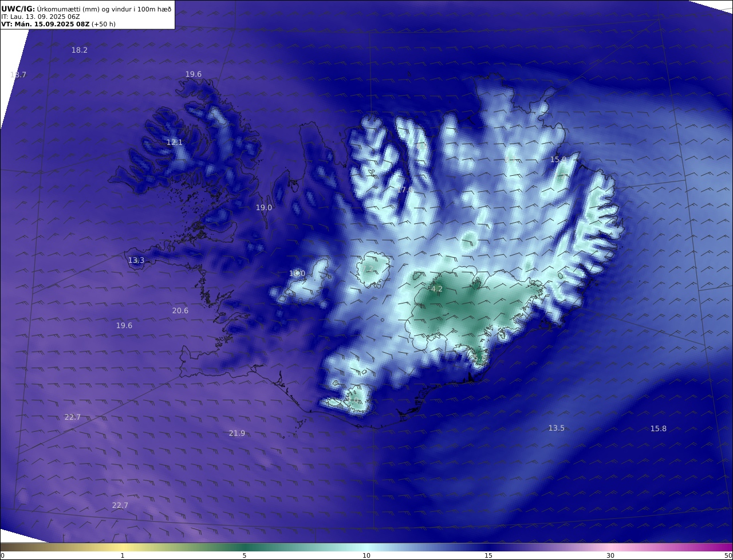The height and width of the screenshot is (560, 733).
Task: Click the 4.2 value on the glacier
Action: 437,289
